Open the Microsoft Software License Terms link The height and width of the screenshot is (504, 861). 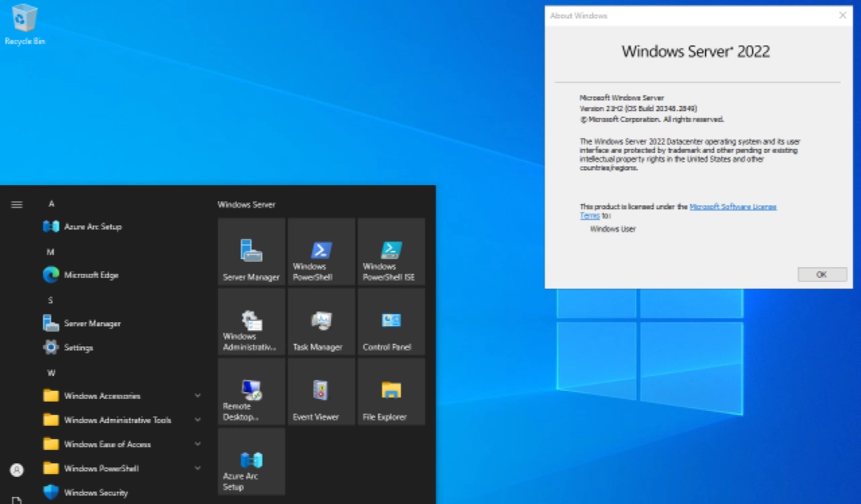click(733, 207)
